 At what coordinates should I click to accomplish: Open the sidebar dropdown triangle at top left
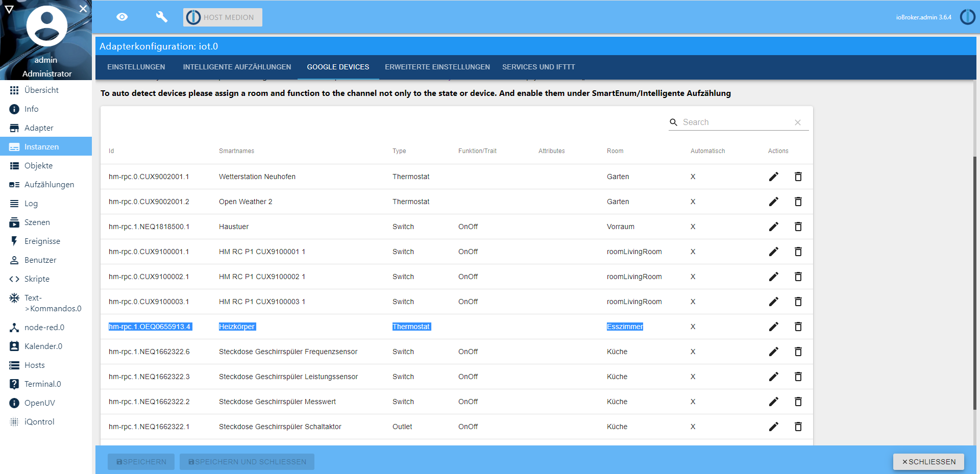tap(9, 9)
